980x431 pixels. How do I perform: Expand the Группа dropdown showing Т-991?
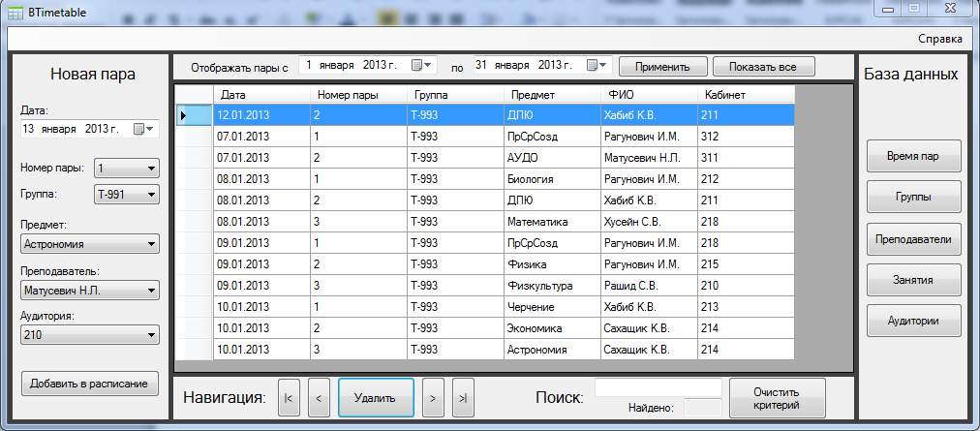(x=126, y=195)
